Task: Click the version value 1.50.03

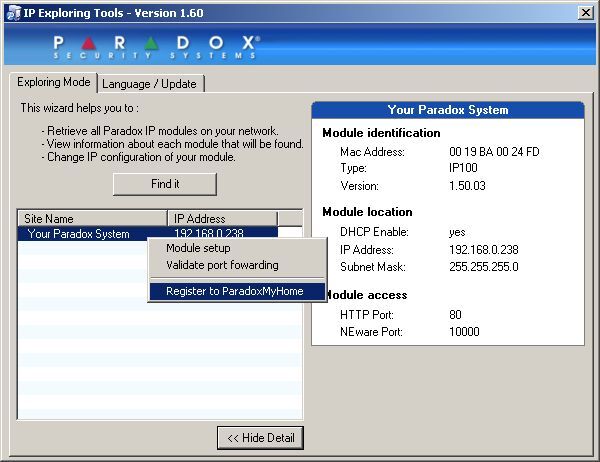Action: click(x=470, y=186)
